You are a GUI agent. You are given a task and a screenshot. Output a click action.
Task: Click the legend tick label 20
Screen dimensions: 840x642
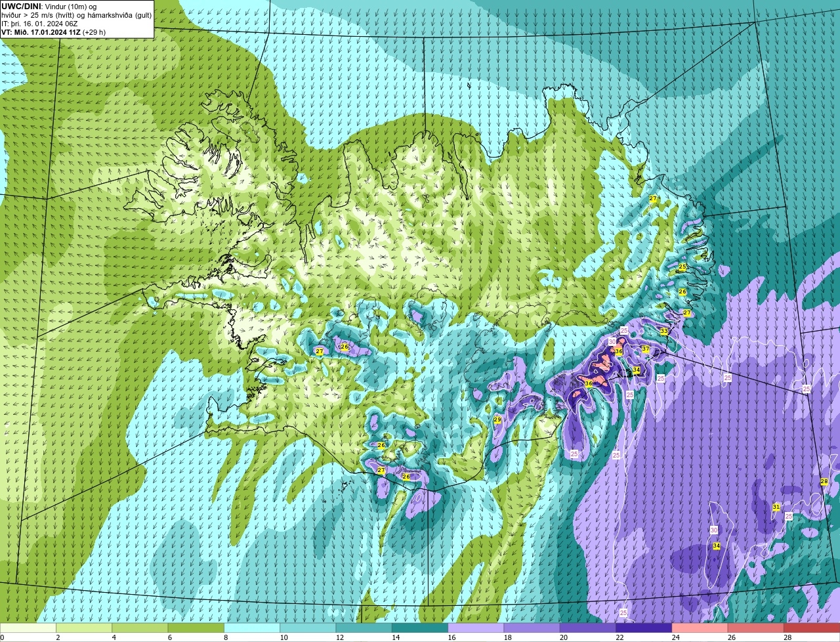pos(563,637)
